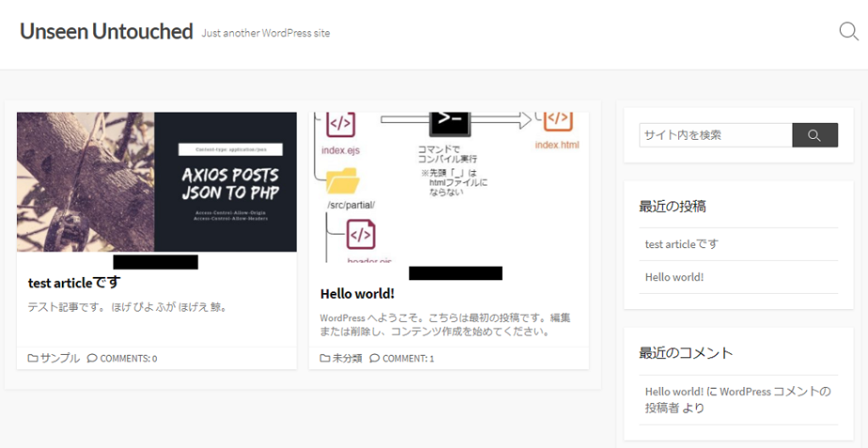Open the Unseen Untouched site title link
Image resolution: width=868 pixels, height=448 pixels.
tap(106, 31)
